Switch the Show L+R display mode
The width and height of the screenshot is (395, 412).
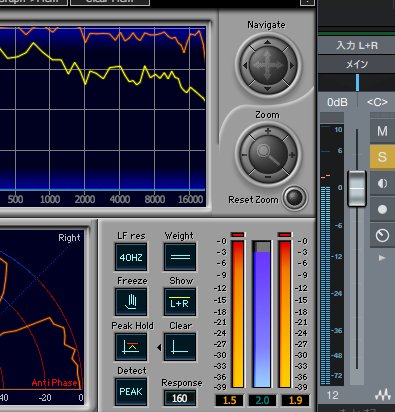pyautogui.click(x=180, y=302)
